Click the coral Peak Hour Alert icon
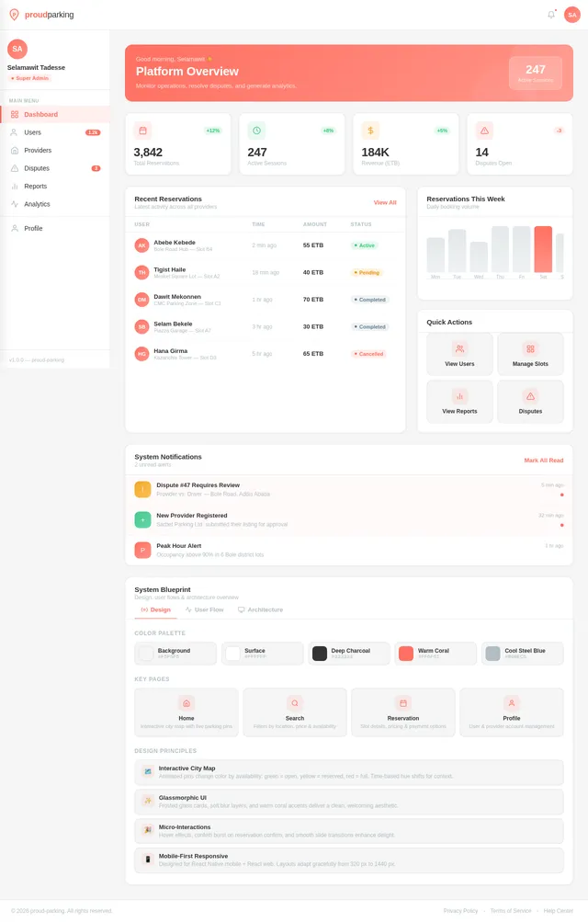 click(x=142, y=550)
